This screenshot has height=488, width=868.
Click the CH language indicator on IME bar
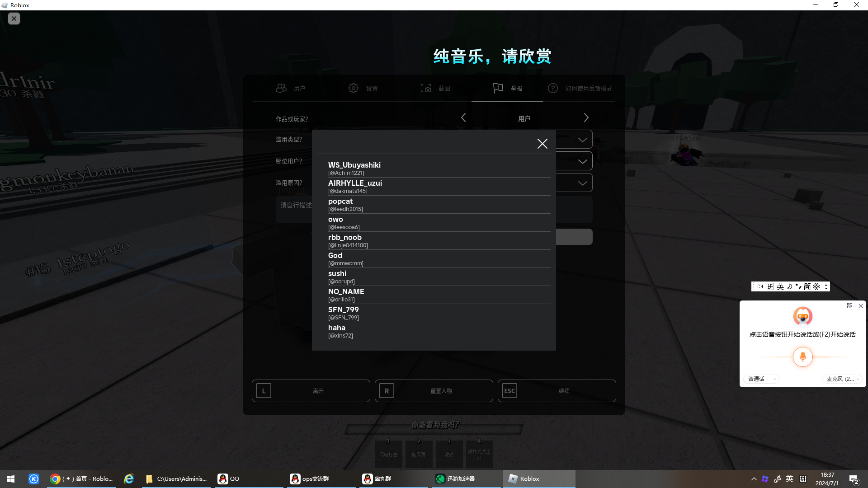coord(760,286)
